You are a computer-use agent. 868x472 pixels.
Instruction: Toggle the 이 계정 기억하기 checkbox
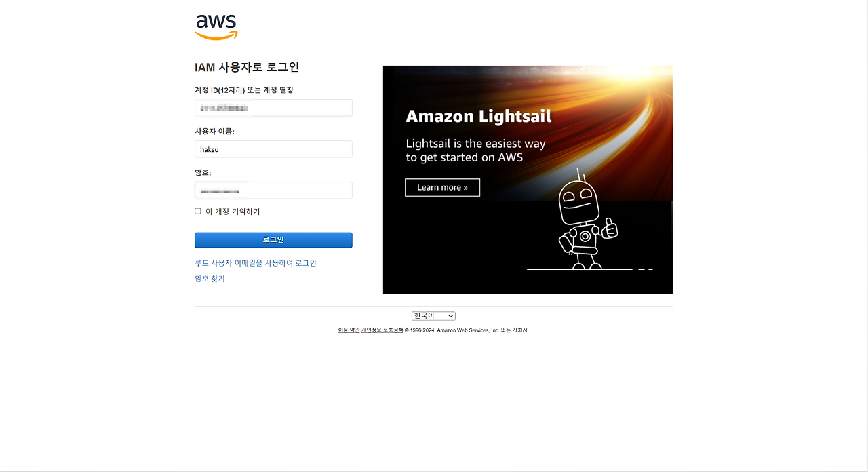point(198,211)
